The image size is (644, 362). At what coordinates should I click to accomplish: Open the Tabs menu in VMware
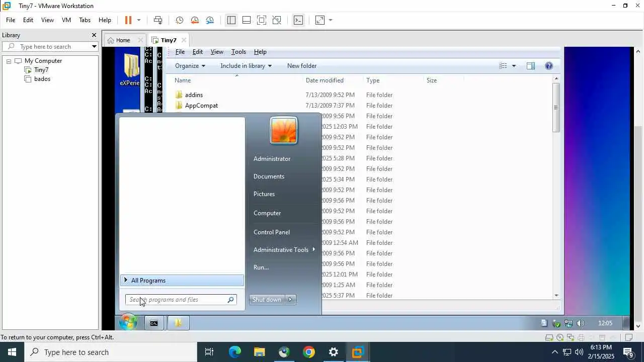click(x=85, y=20)
